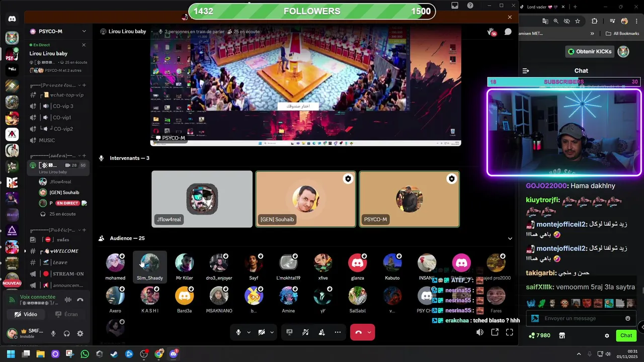Open the leave channel
The image size is (644, 362).
tap(58, 262)
